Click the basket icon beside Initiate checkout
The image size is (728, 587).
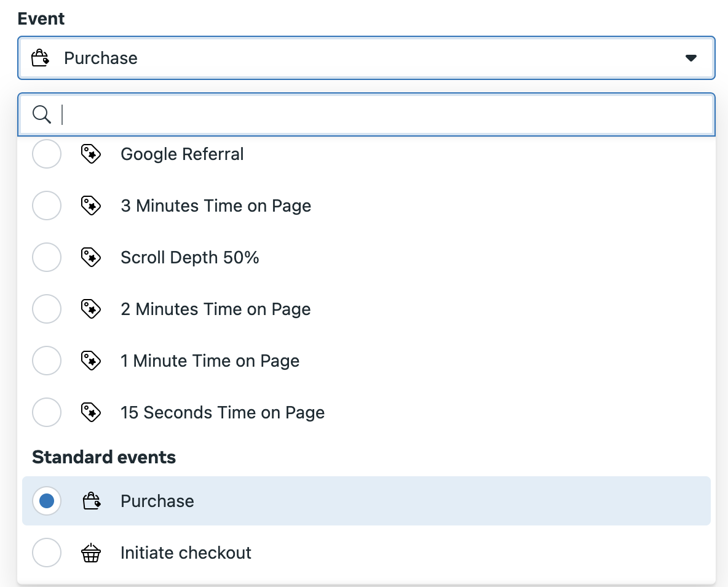(x=91, y=553)
